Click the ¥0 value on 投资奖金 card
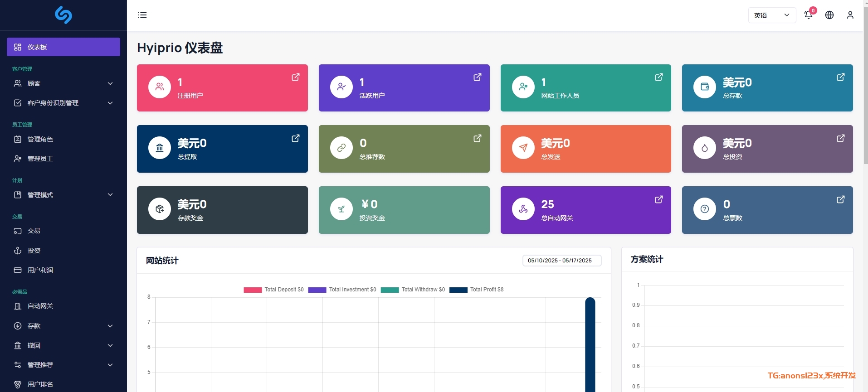Screen dimensions: 868x392 click(369, 204)
